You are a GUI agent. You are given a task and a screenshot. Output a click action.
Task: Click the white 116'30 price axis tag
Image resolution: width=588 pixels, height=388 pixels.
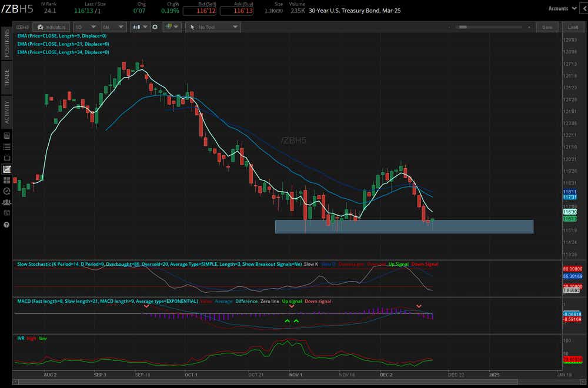coord(570,212)
